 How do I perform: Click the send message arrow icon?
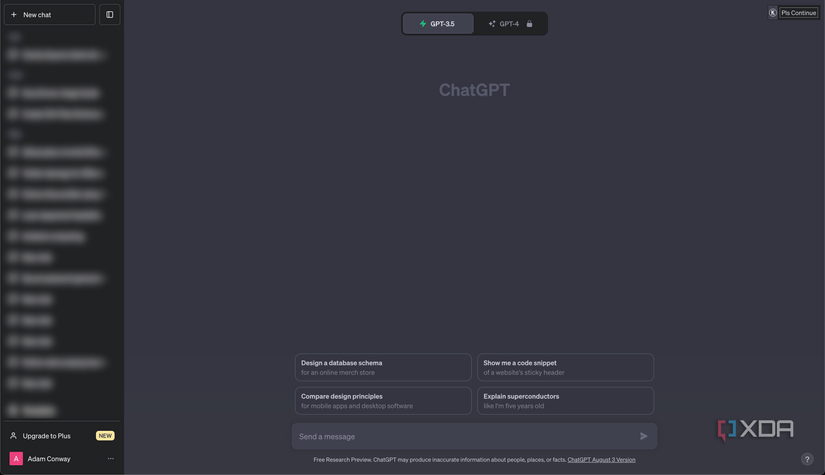[x=643, y=436]
